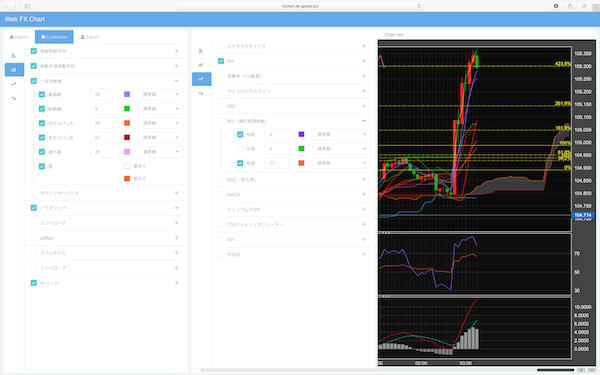Image resolution: width=600 pixels, height=375 pixels.
Task: Reload page using address bar refresh icon
Action: [419, 6]
